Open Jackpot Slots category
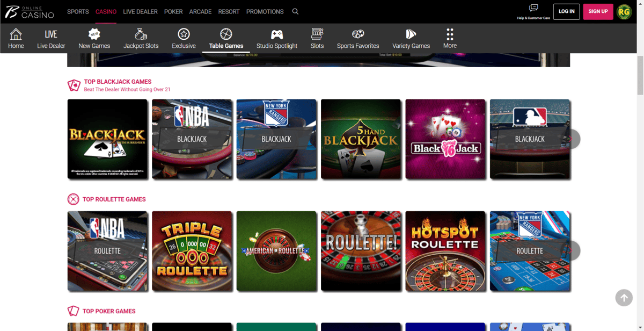The height and width of the screenshot is (331, 644). pyautogui.click(x=141, y=39)
